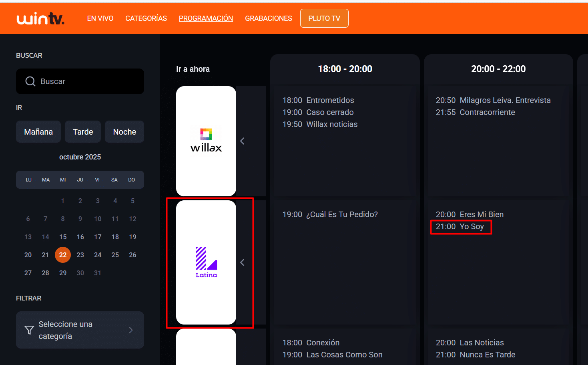Jump to Tarde time slot

click(x=83, y=132)
